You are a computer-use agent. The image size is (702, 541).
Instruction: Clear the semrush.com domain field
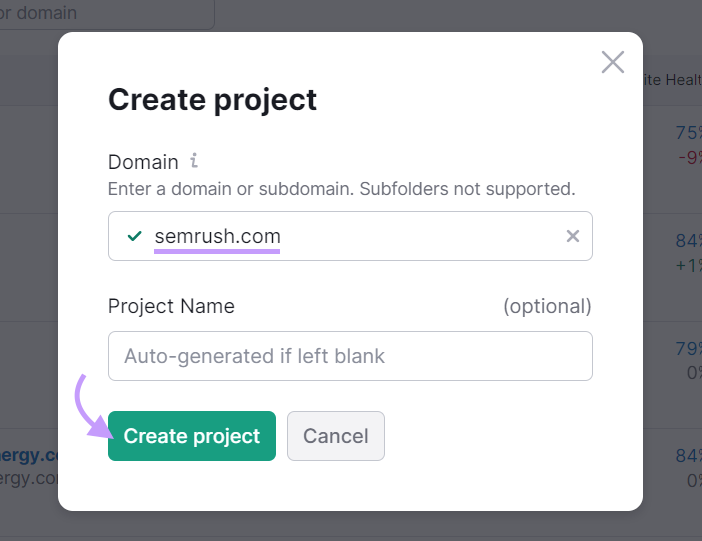click(x=573, y=236)
